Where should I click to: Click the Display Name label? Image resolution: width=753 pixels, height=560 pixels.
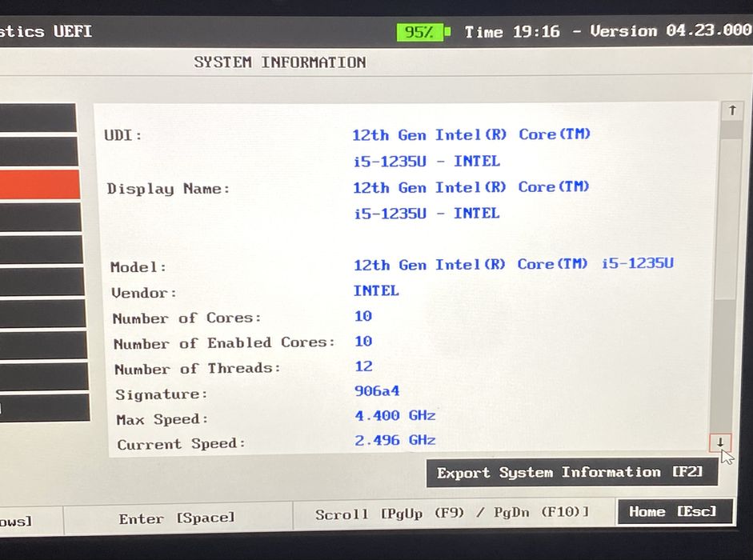tap(168, 189)
